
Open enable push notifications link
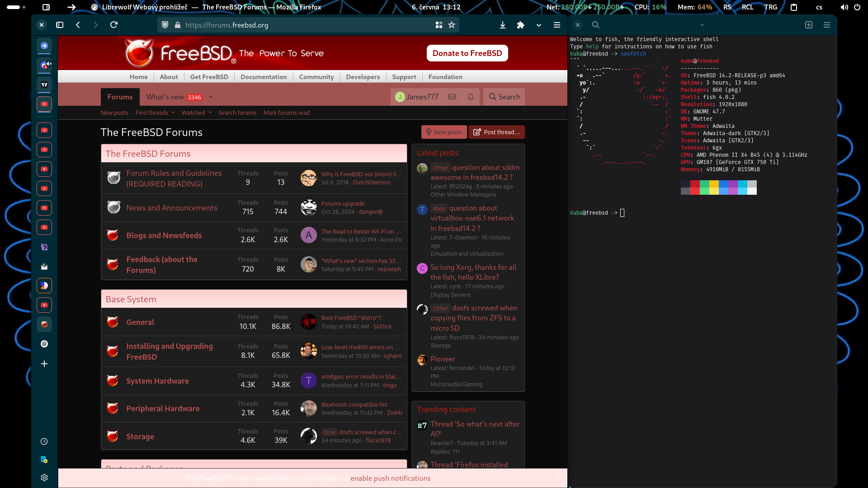click(x=390, y=478)
